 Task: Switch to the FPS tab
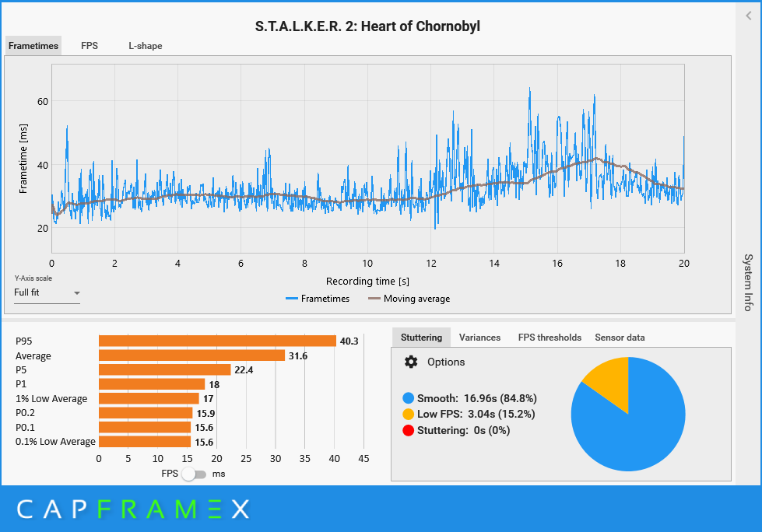pos(89,46)
